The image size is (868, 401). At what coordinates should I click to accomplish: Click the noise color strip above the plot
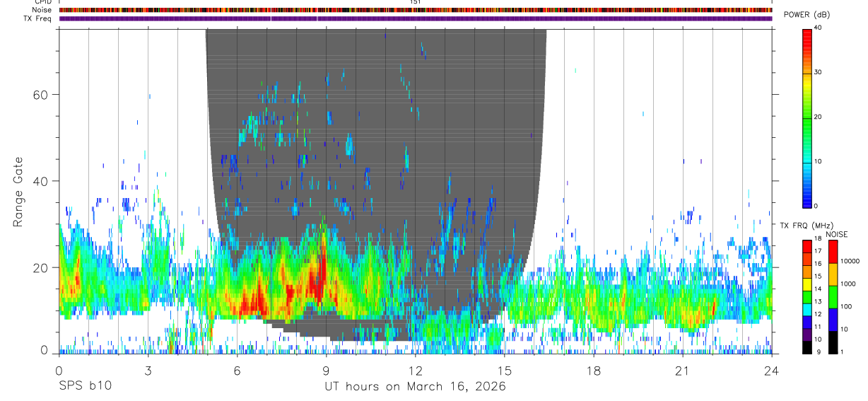coord(416,10)
